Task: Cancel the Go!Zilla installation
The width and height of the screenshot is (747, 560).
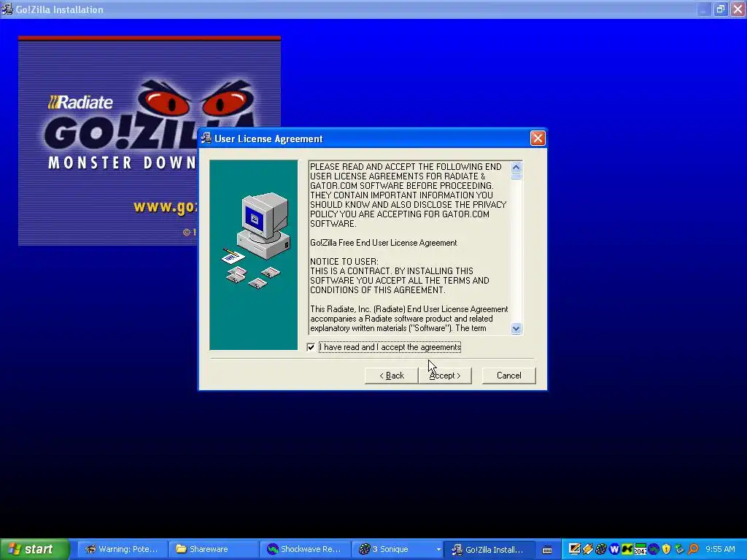Action: pos(508,376)
